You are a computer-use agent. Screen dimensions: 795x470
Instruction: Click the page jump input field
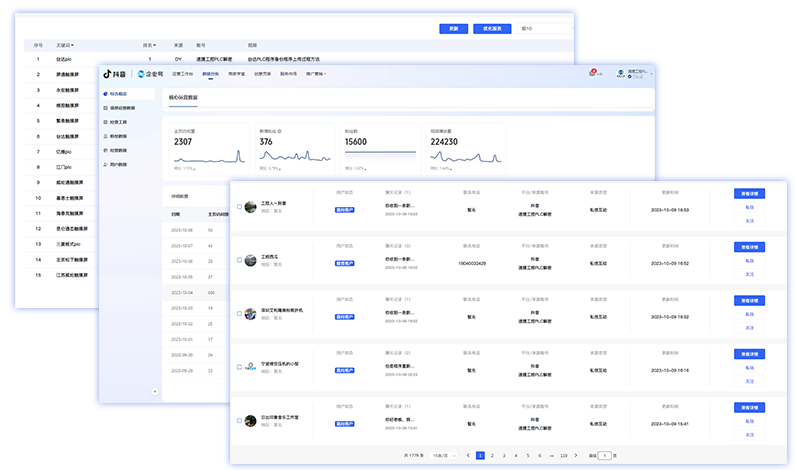pos(604,455)
